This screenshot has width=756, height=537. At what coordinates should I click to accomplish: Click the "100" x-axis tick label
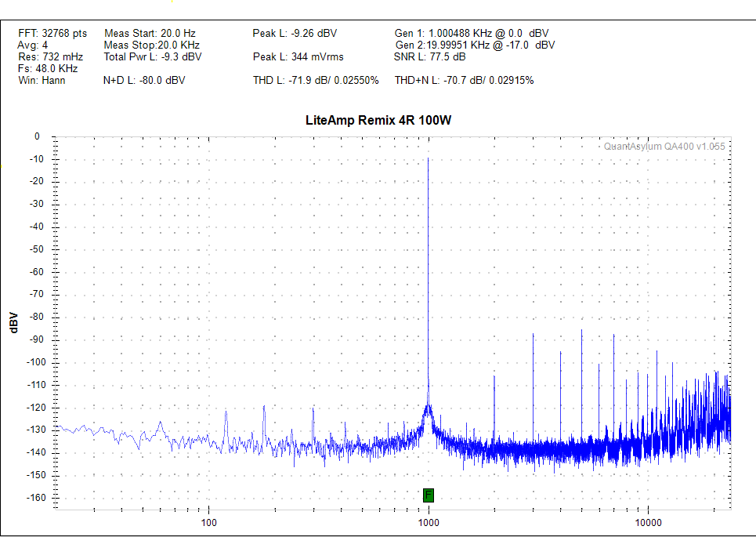pos(208,523)
